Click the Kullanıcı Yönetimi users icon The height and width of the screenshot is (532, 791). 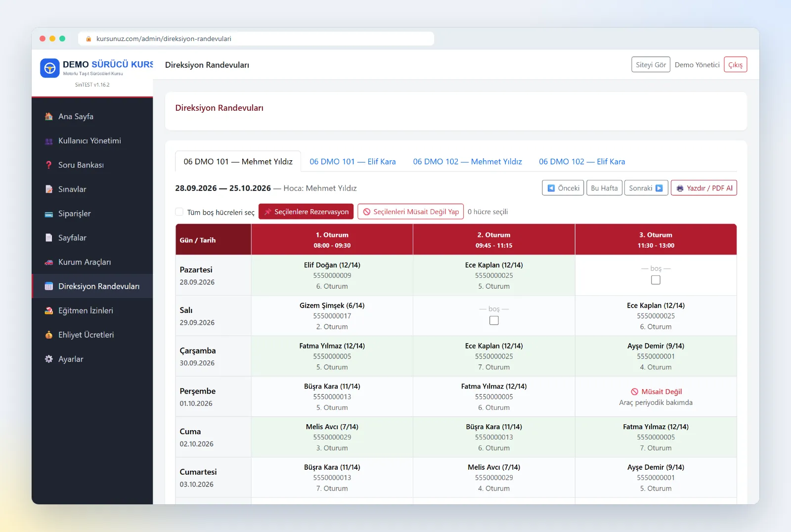pyautogui.click(x=48, y=141)
